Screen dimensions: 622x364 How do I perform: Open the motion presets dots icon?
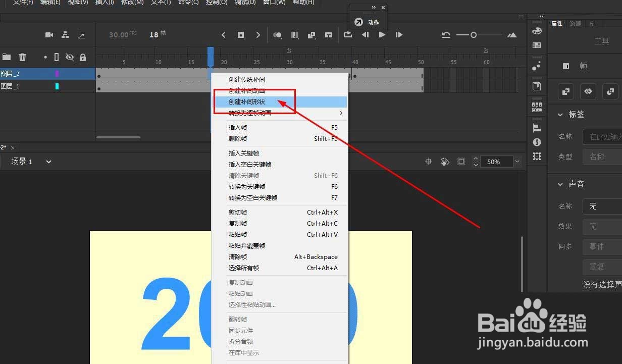click(x=537, y=66)
